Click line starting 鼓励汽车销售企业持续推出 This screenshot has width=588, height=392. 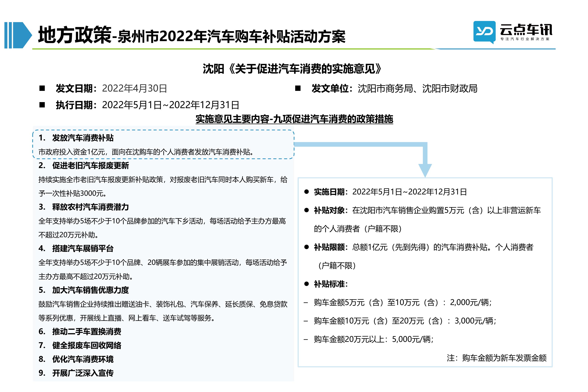163,304
